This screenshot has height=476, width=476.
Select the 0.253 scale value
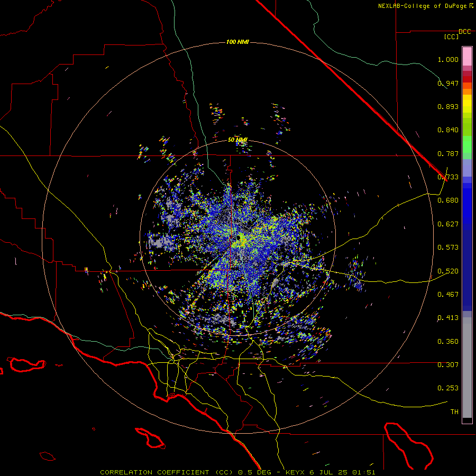click(448, 388)
